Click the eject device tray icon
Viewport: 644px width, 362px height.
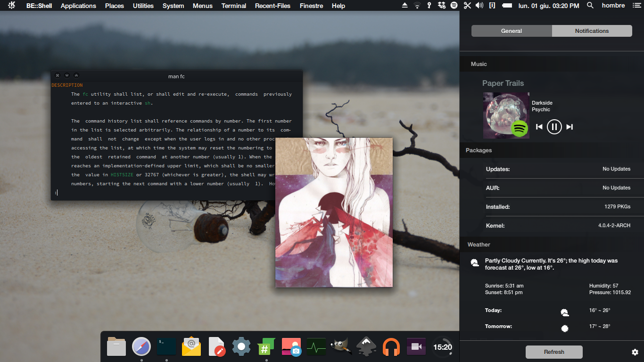point(405,6)
